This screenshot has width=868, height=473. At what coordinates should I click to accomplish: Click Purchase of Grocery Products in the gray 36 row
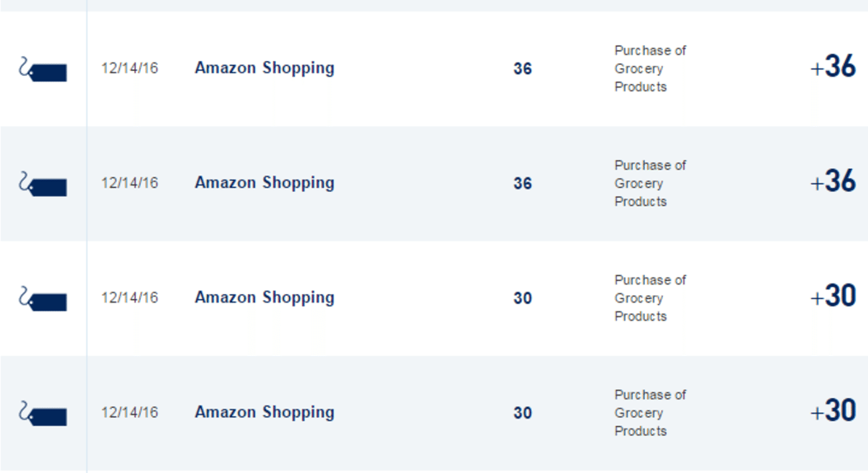coord(651,183)
